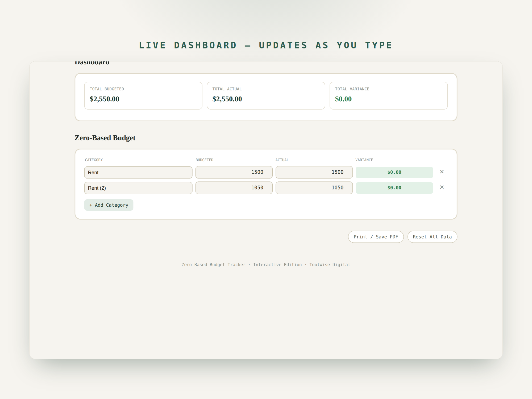Screen dimensions: 532x399
Task: Click the Live Dashboard headline text
Action: [266, 45]
